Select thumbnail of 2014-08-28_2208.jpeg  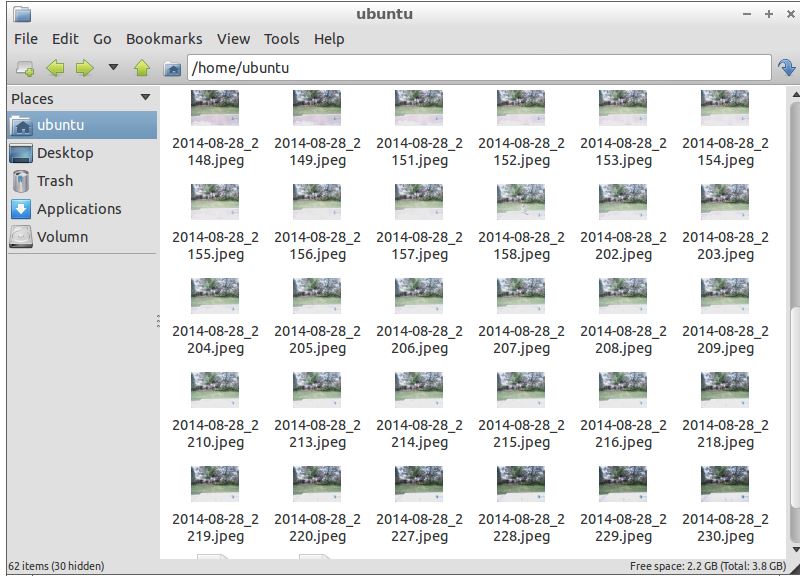623,295
